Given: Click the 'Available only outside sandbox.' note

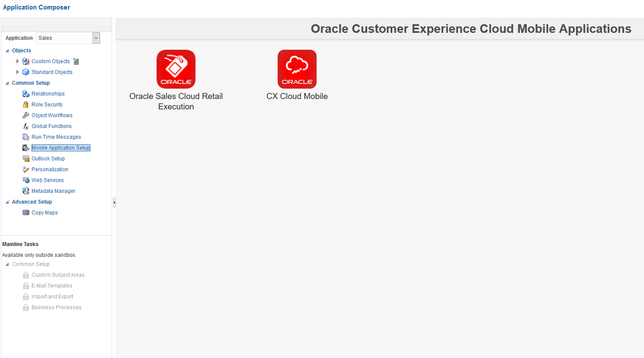Looking at the screenshot, I should [x=39, y=255].
